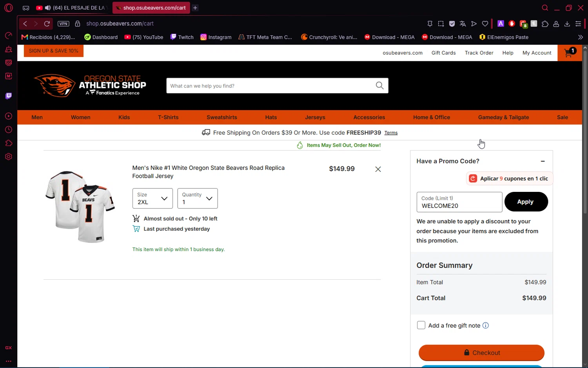This screenshot has height=368, width=588.
Task: Reload the cart page
Action: (47, 24)
